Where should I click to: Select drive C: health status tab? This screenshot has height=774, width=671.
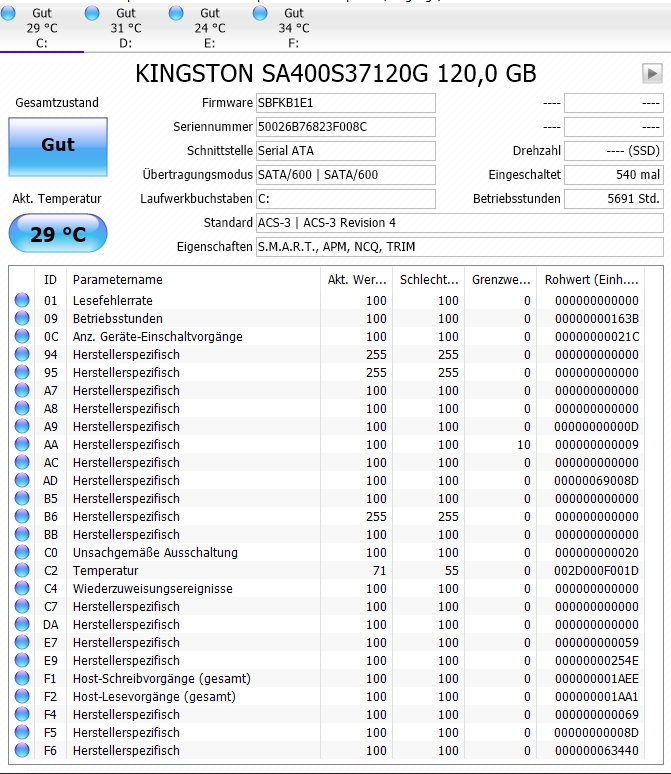point(42,28)
